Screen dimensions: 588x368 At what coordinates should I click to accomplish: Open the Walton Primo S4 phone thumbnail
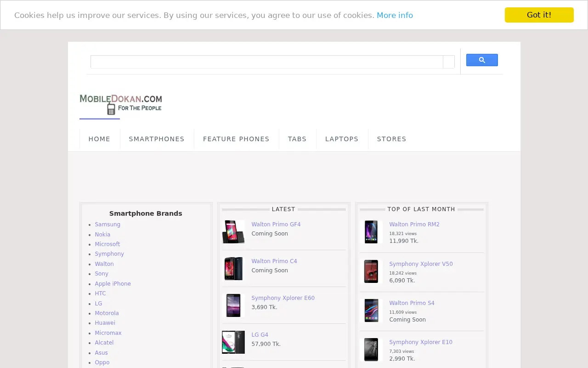click(371, 310)
